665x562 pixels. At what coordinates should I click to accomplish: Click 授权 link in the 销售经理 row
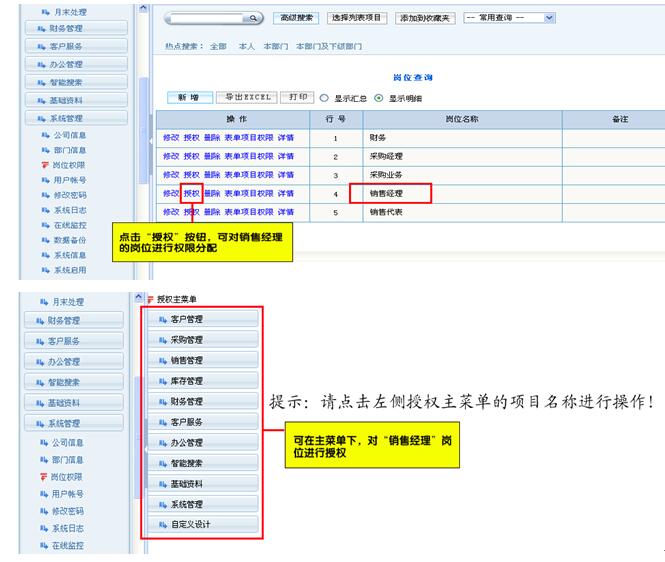(192, 193)
